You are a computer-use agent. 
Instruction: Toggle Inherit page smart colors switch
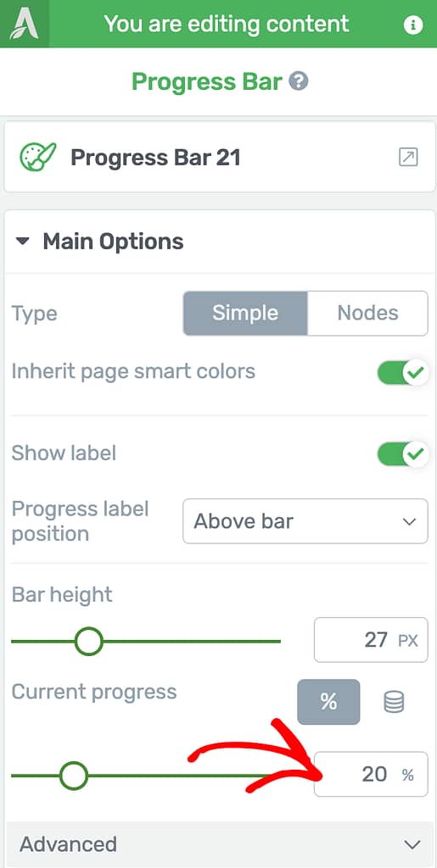tap(403, 373)
